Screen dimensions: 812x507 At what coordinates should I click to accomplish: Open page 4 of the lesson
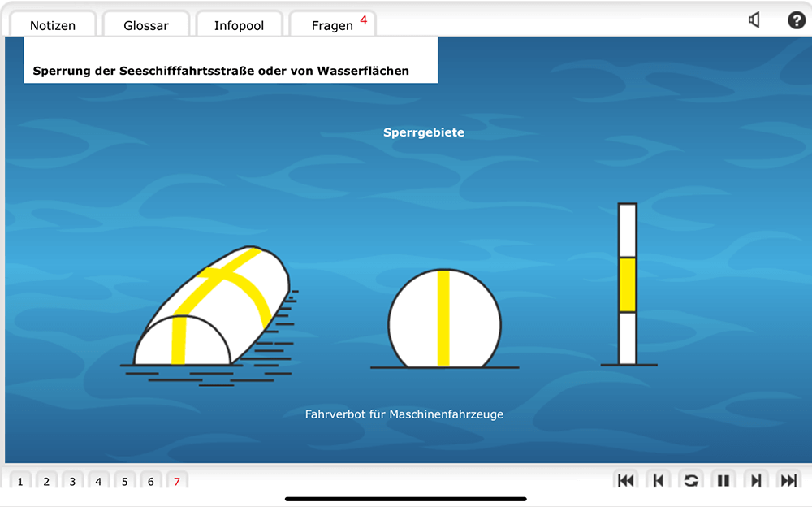tap(98, 482)
